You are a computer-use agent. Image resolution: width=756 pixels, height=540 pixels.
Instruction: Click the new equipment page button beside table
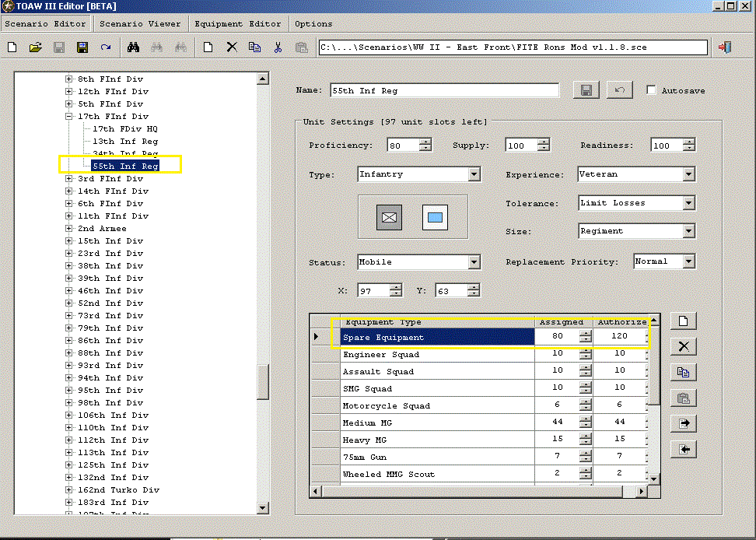click(683, 321)
